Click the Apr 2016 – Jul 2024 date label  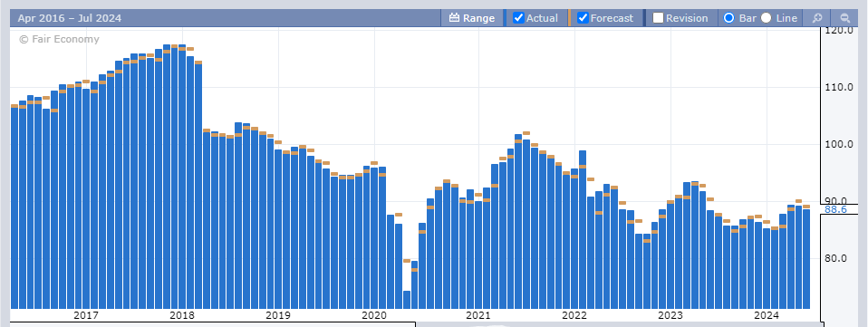[69, 18]
